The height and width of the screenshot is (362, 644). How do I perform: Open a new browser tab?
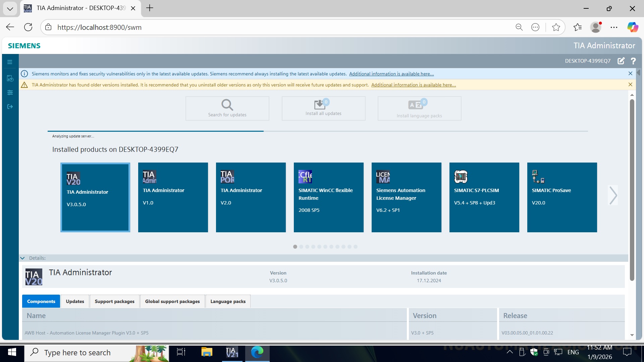(150, 8)
